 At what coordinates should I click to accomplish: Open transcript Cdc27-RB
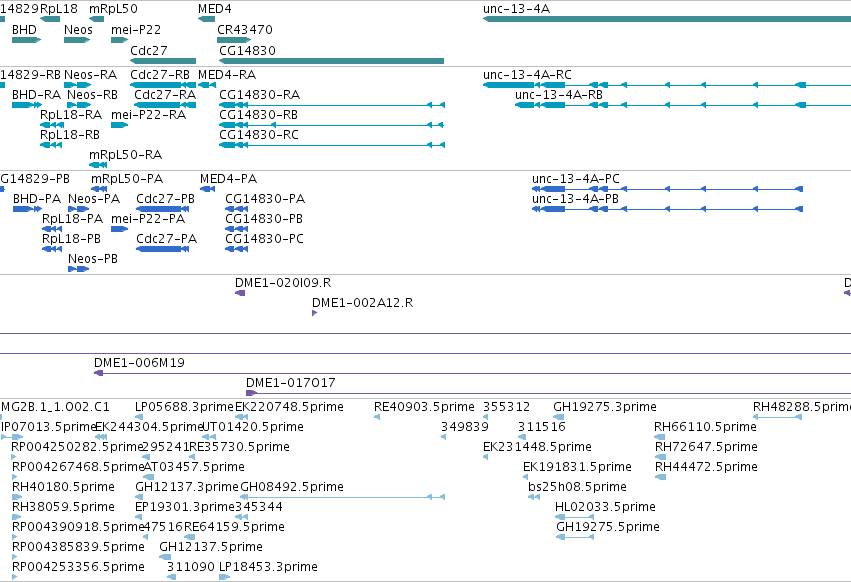tap(163, 85)
